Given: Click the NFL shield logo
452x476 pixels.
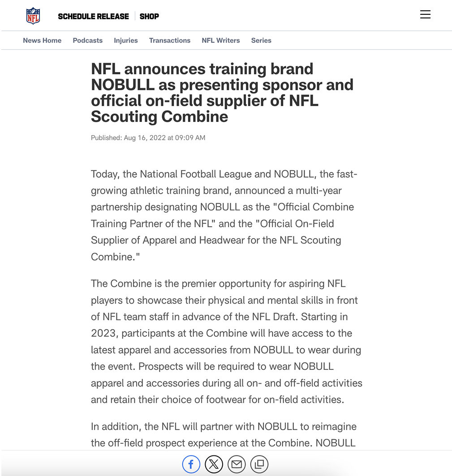Looking at the screenshot, I should point(33,16).
